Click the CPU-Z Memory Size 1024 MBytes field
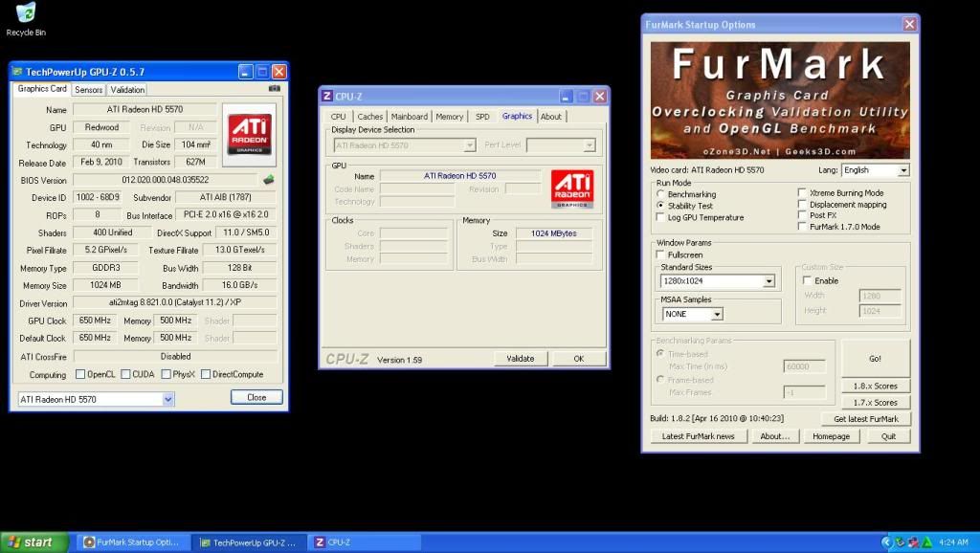The image size is (980, 553). coord(554,233)
